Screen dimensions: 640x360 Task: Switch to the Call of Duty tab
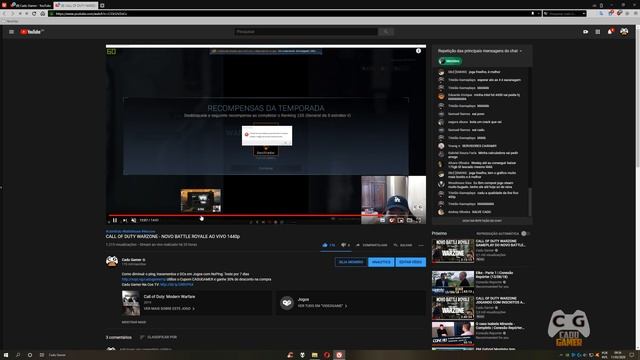click(76, 5)
